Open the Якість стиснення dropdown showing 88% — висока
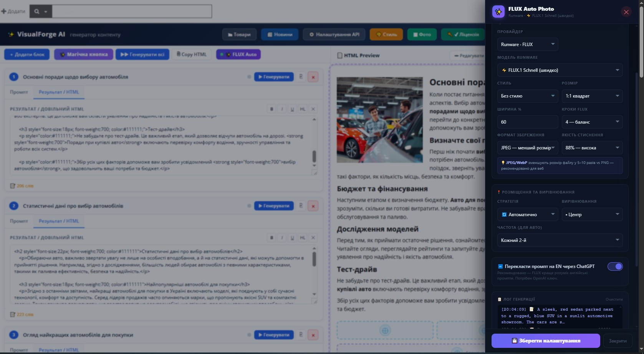Screen dimensions: 644x354 tap(592, 148)
